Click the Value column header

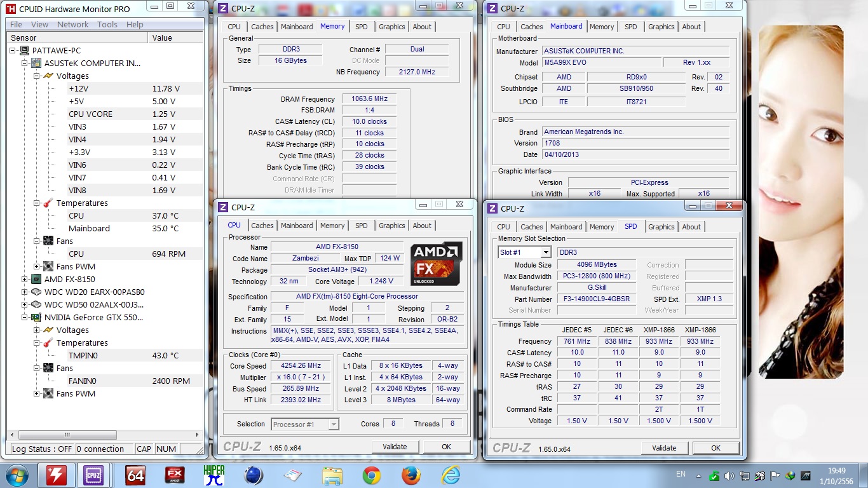pyautogui.click(x=175, y=37)
